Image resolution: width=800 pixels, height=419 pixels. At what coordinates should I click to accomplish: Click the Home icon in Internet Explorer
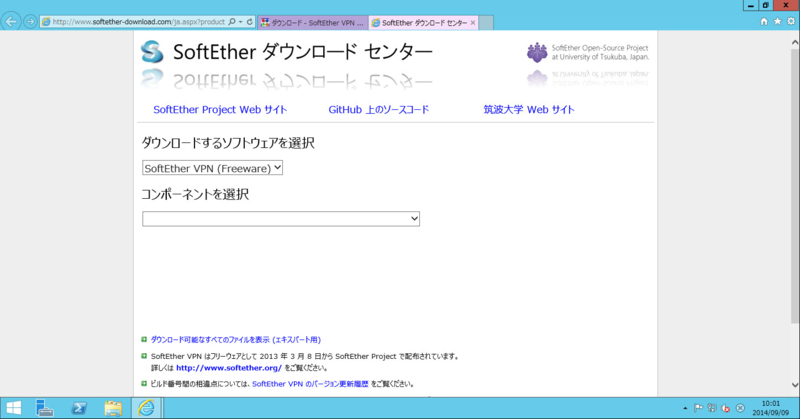764,21
